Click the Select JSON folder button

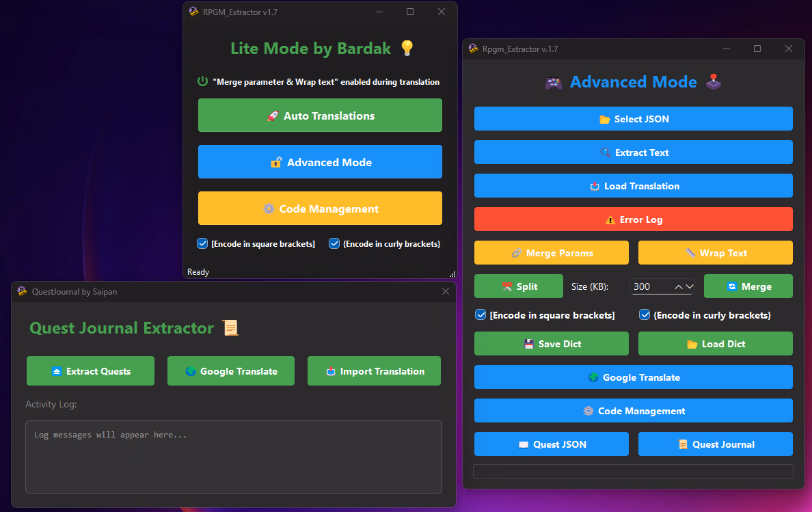(633, 119)
